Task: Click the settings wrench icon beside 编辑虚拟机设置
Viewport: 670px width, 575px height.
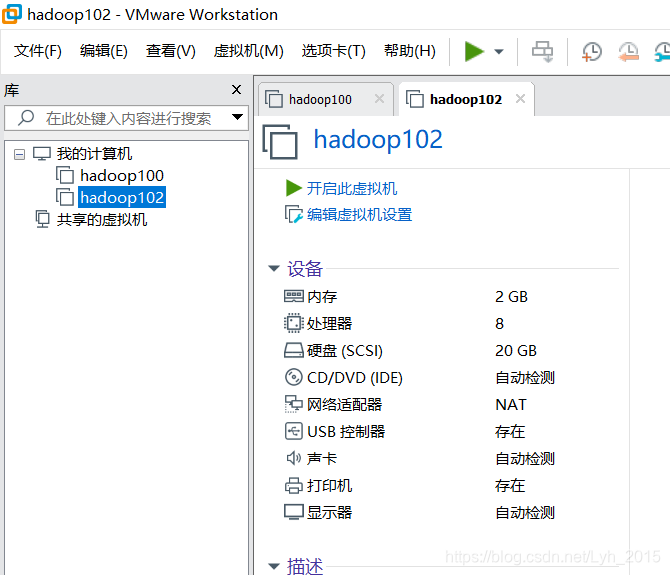Action: coord(294,214)
